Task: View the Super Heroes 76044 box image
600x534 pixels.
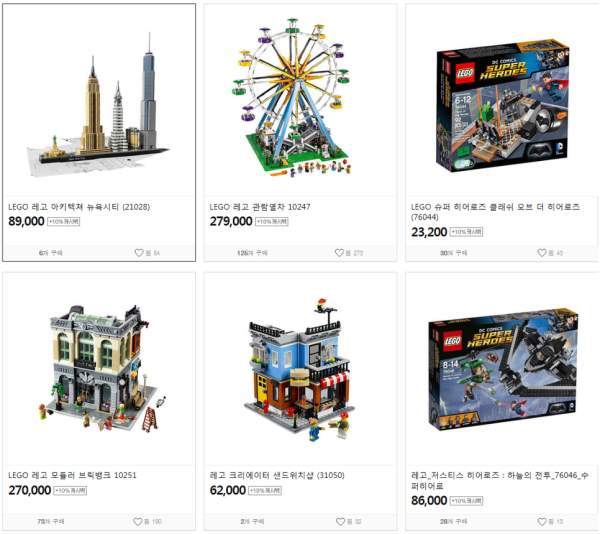Action: tap(502, 105)
